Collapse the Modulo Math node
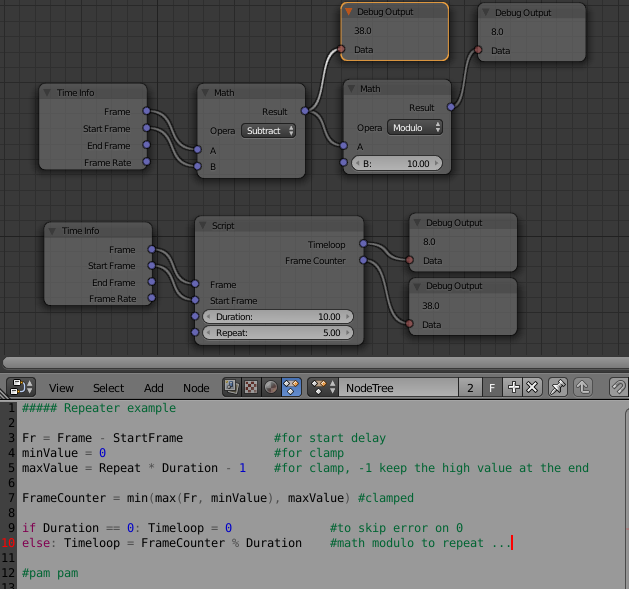The image size is (629, 589). click(351, 89)
